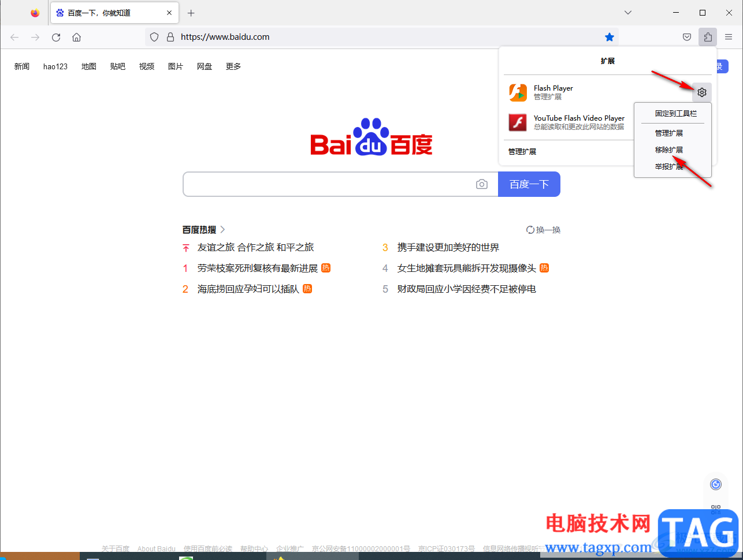Open 图片 navigation link
This screenshot has height=560, width=743.
point(176,66)
